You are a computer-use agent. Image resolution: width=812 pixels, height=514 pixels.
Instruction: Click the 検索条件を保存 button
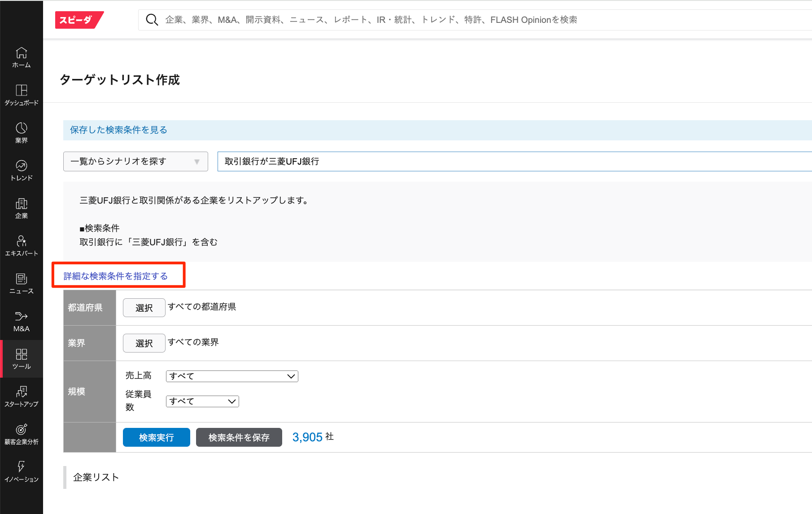[239, 437]
